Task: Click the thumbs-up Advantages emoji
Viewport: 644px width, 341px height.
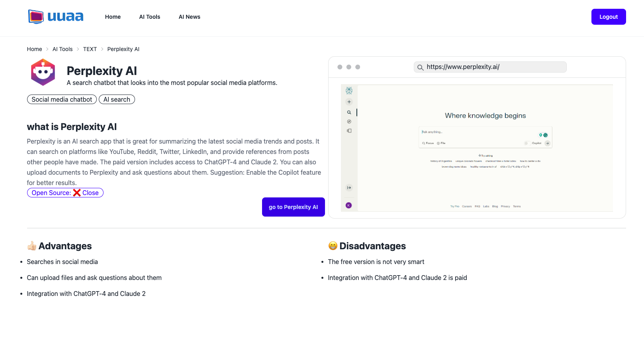Action: pos(32,246)
